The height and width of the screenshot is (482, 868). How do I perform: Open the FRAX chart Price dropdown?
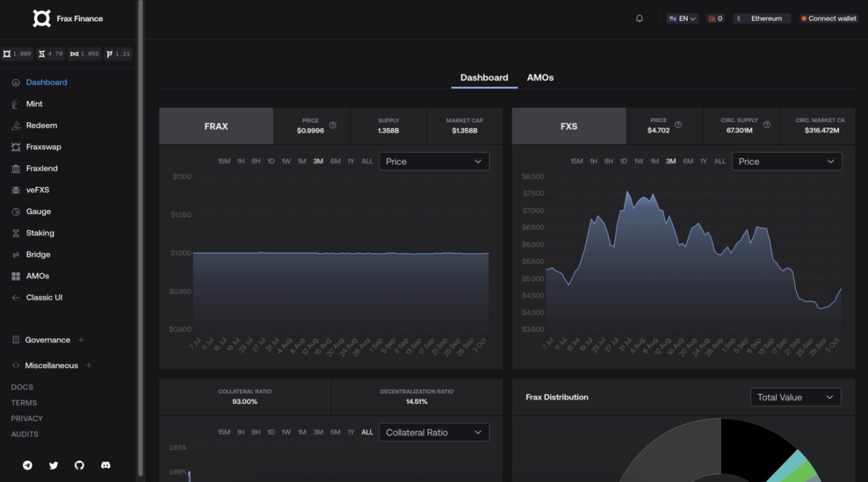pyautogui.click(x=434, y=161)
